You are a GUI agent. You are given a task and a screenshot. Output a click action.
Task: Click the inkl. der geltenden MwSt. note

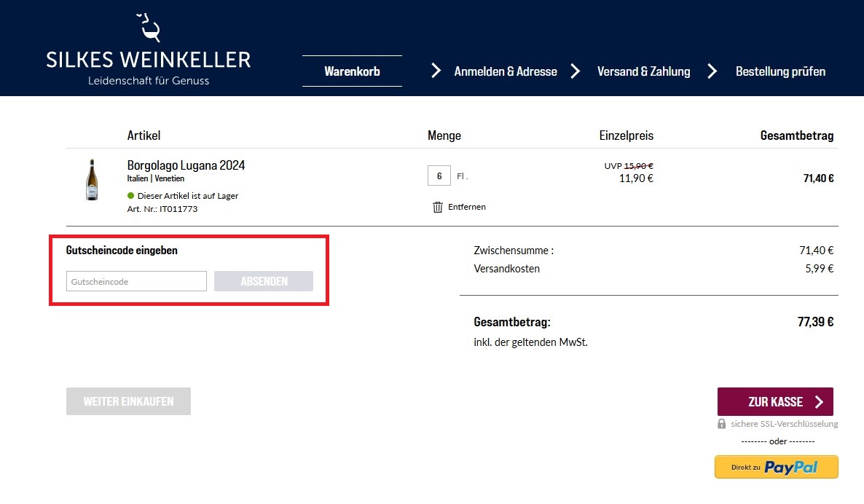[x=530, y=342]
